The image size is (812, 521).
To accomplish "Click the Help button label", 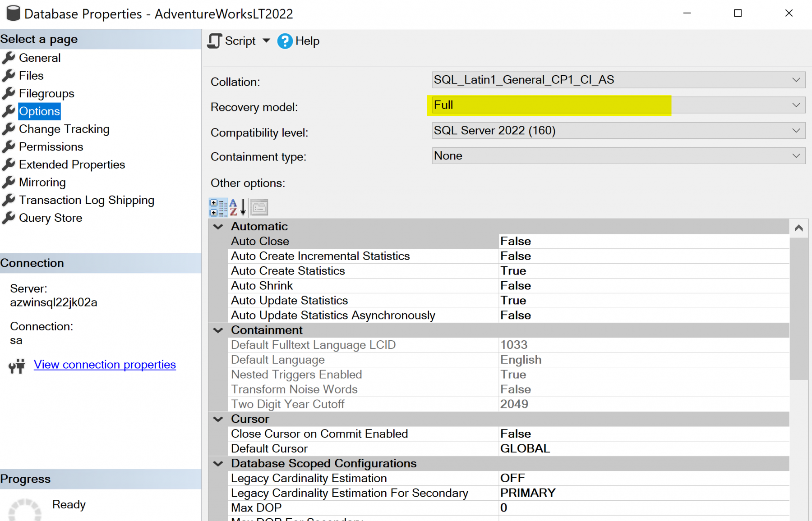I will (307, 41).
